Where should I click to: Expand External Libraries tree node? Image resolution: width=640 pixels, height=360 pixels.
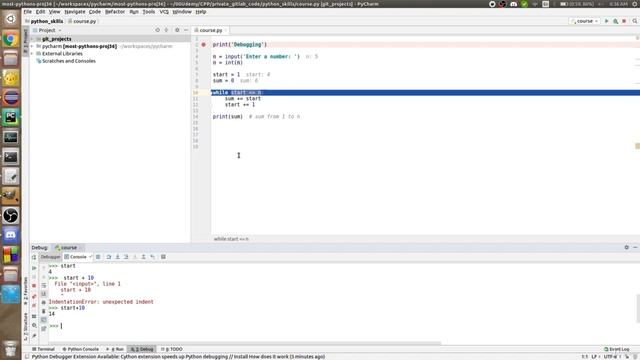pos(32,54)
